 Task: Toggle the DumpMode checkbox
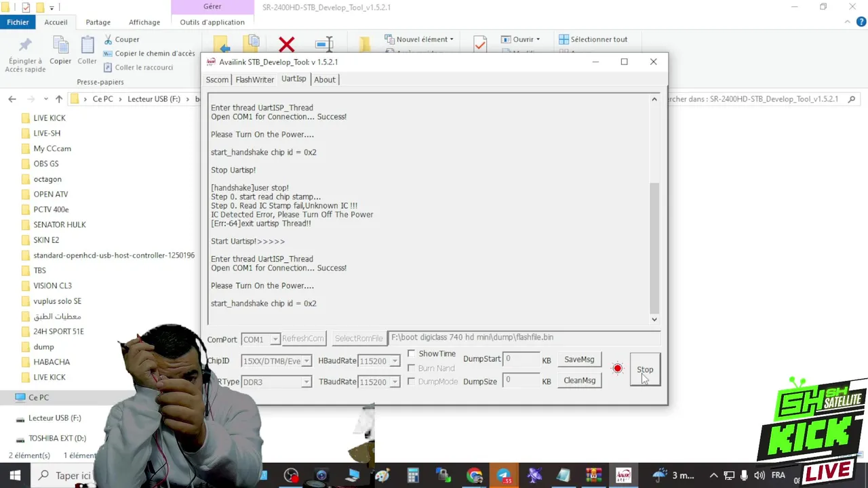click(x=411, y=382)
